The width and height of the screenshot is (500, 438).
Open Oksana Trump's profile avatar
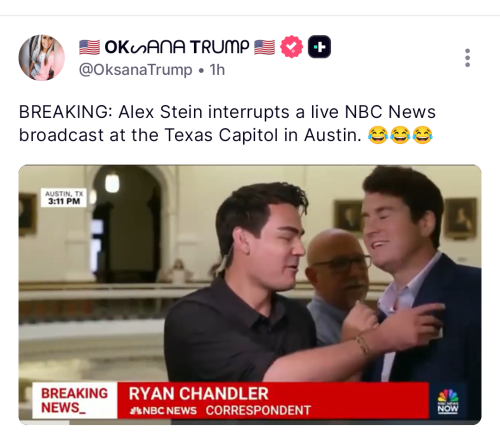coord(41,57)
